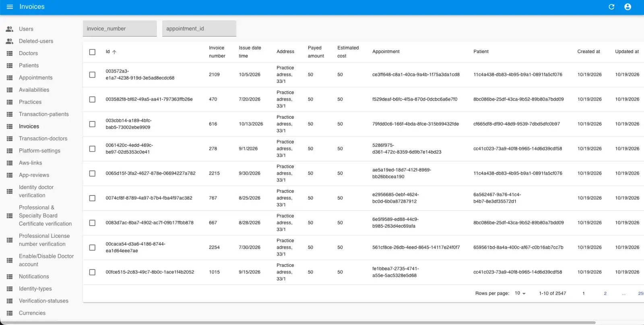Sort by the Created at column header
The image size is (644, 325).
click(x=588, y=51)
